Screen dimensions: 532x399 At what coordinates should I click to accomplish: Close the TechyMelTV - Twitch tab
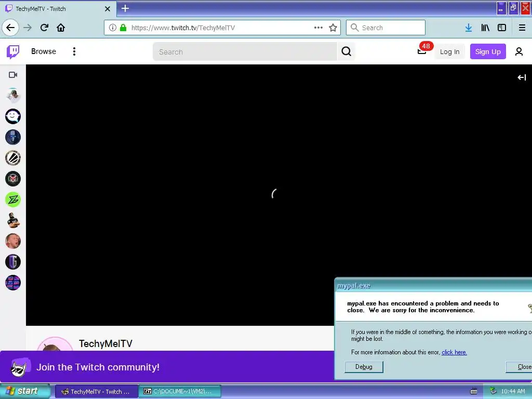coord(108,9)
